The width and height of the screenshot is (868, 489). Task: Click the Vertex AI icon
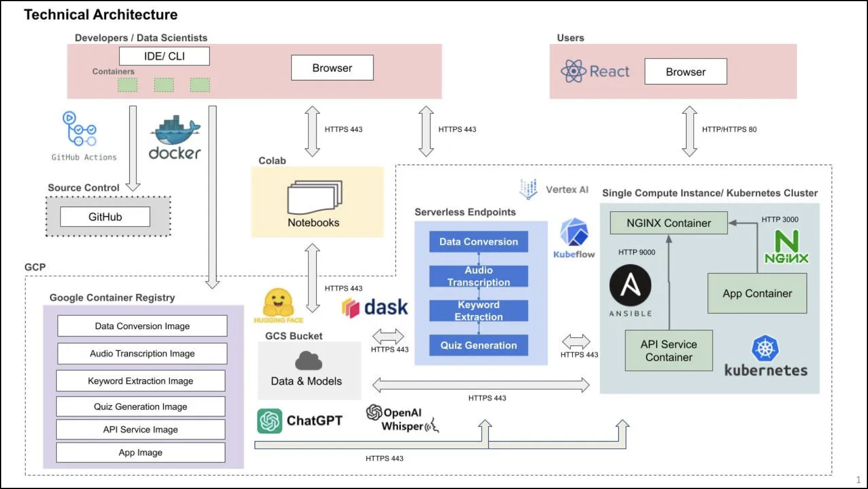pos(528,189)
